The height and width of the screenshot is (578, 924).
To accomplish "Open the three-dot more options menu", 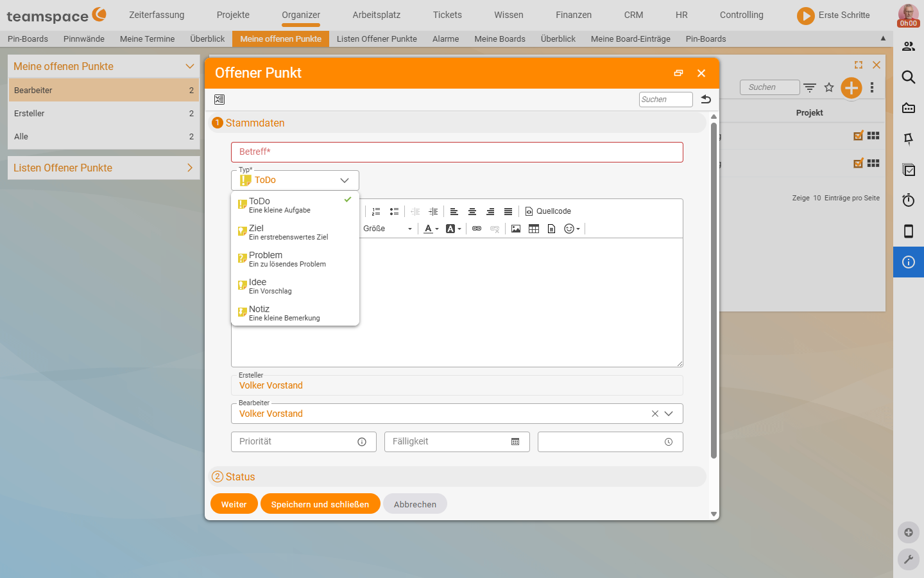I will pyautogui.click(x=872, y=87).
